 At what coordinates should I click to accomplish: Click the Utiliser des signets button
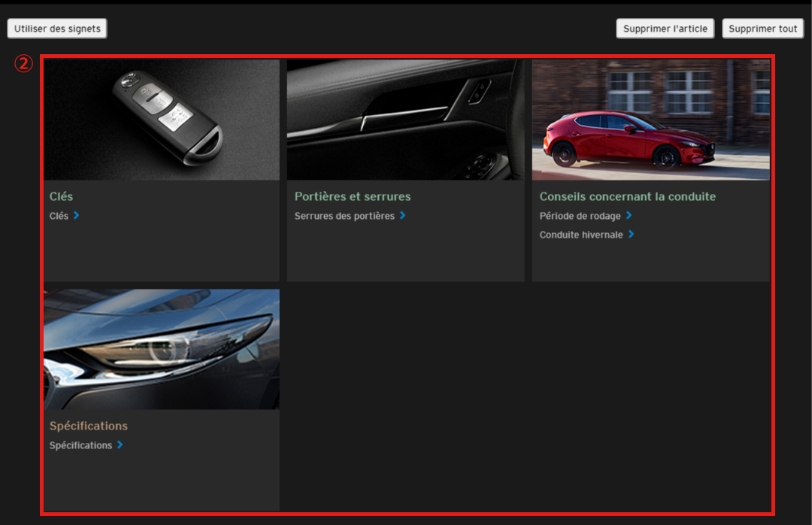pos(57,29)
